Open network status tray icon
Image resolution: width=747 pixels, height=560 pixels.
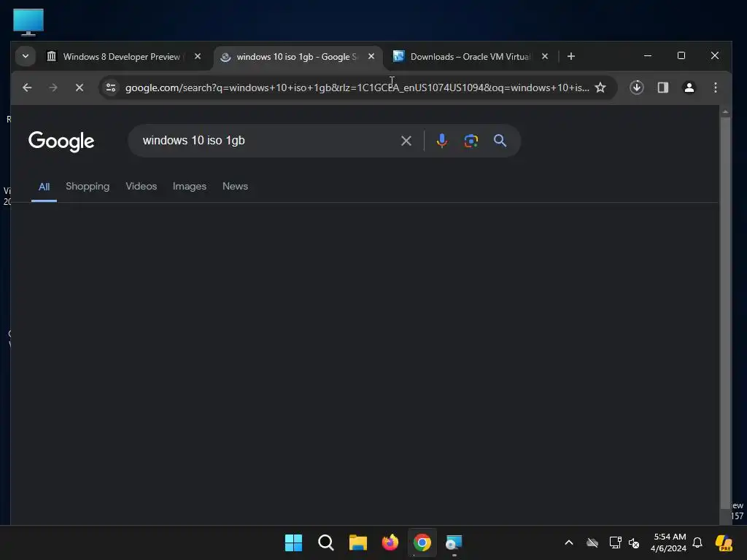[x=615, y=542]
